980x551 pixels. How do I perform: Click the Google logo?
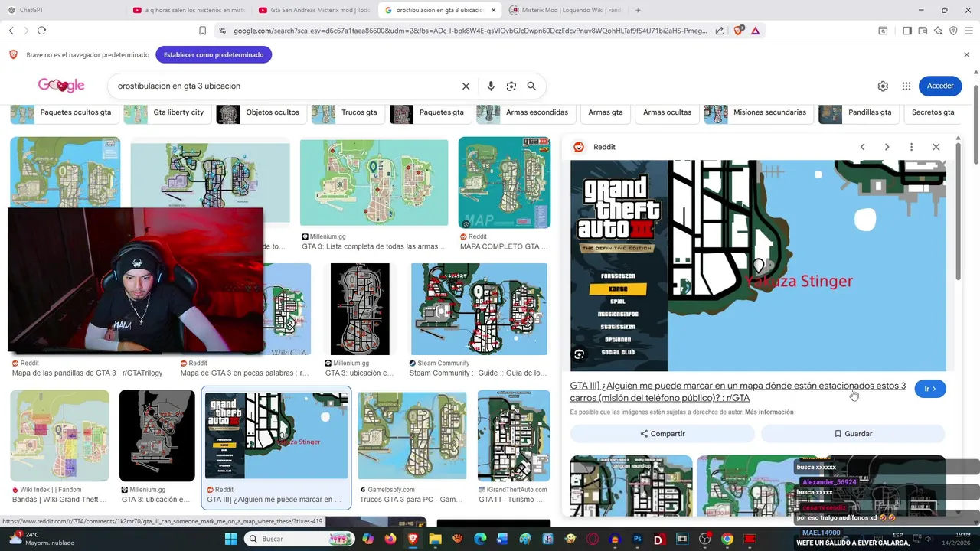coord(61,86)
